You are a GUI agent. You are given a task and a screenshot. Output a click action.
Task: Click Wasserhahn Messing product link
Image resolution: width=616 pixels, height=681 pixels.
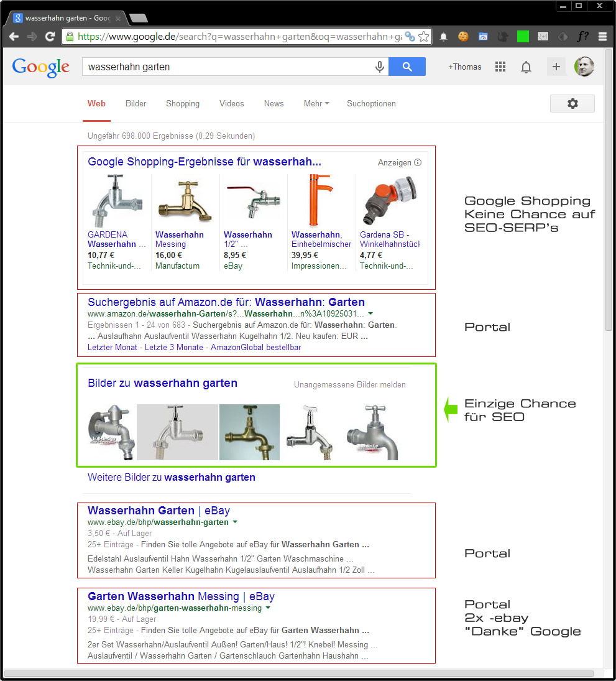[179, 239]
